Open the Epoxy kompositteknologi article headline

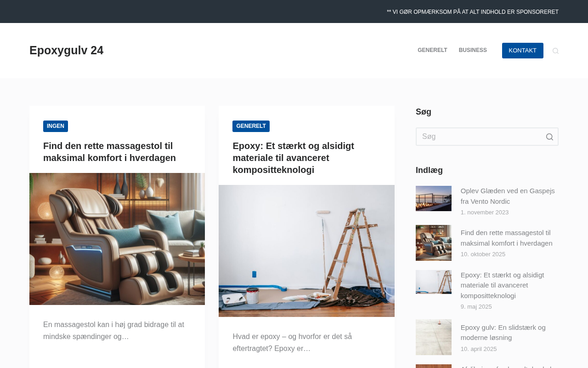(x=293, y=158)
